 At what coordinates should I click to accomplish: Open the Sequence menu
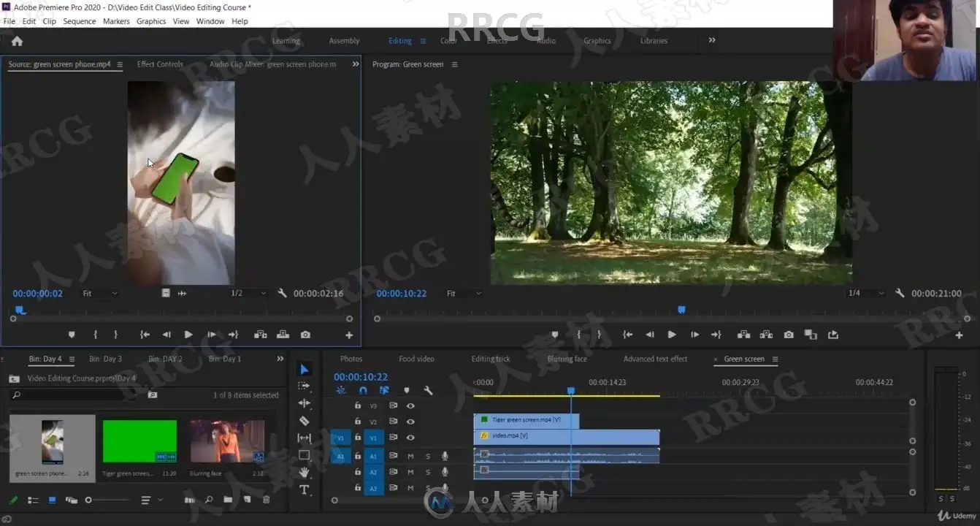[x=79, y=21]
